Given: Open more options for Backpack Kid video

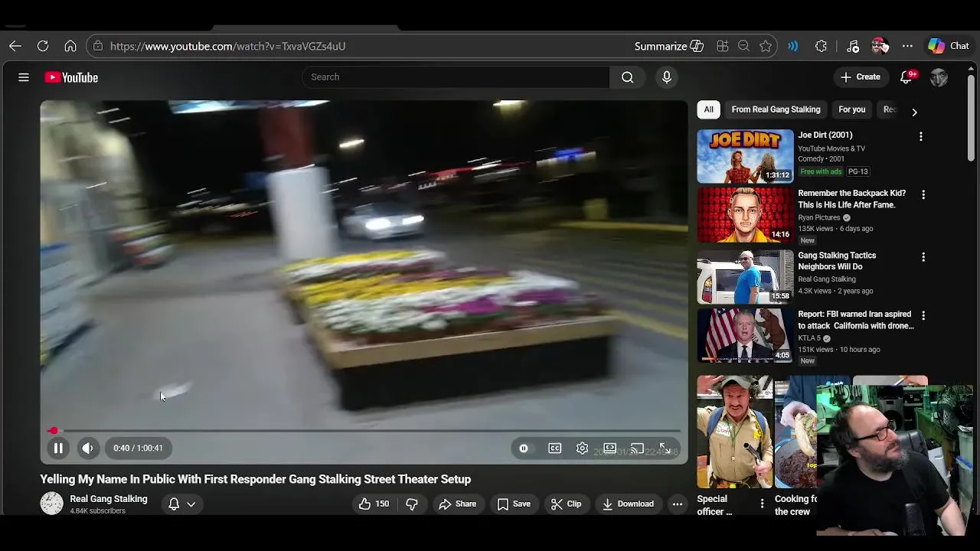Looking at the screenshot, I should (923, 195).
